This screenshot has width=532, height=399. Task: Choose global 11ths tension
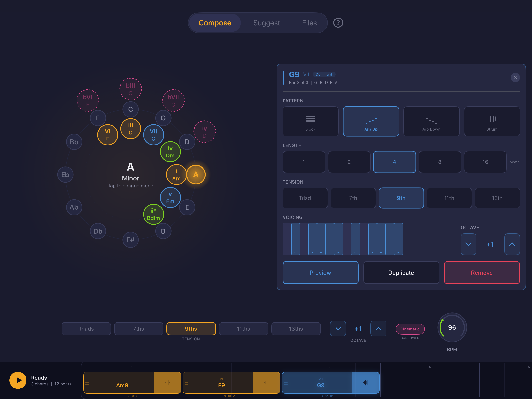click(243, 329)
